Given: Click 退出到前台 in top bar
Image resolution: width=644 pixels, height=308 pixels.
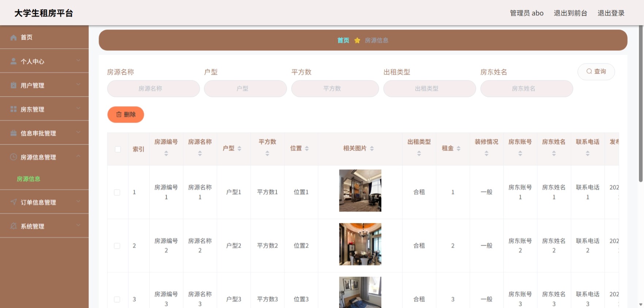Looking at the screenshot, I should [x=570, y=13].
